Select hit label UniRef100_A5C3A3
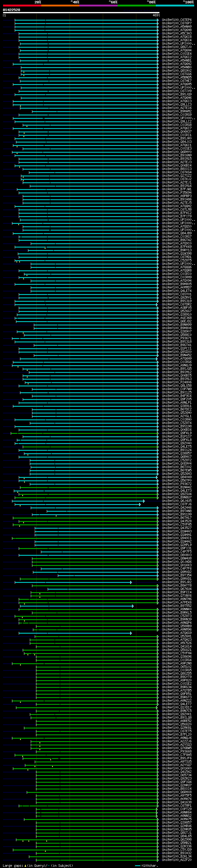 (x=177, y=33)
